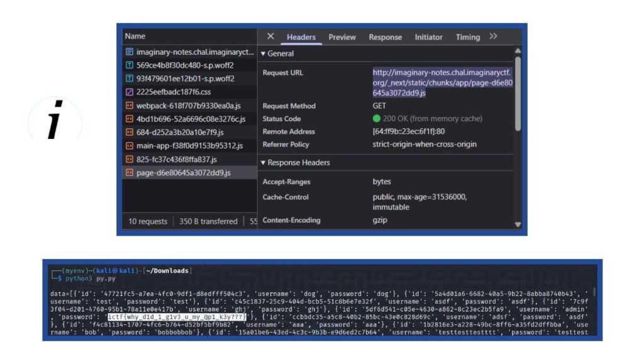This screenshot has width=644, height=362.
Task: Switch to the Preview tab
Action: (342, 37)
